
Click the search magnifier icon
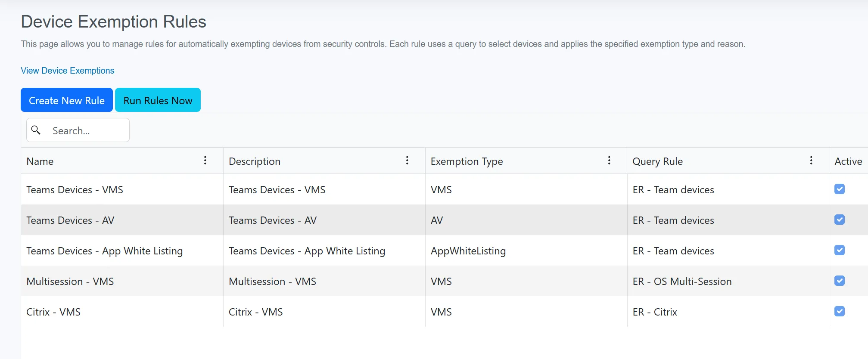(36, 130)
